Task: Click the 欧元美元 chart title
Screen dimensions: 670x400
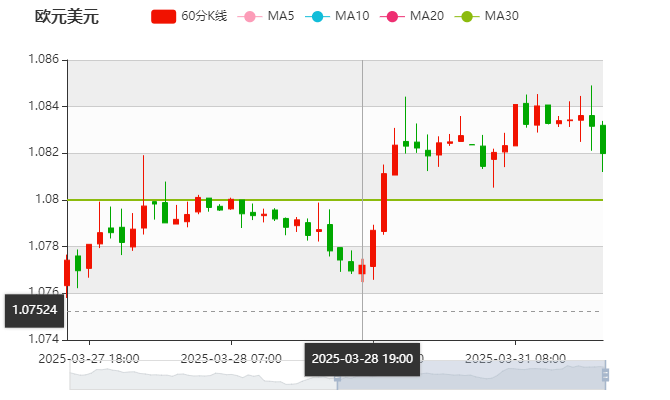Action: pyautogui.click(x=67, y=17)
